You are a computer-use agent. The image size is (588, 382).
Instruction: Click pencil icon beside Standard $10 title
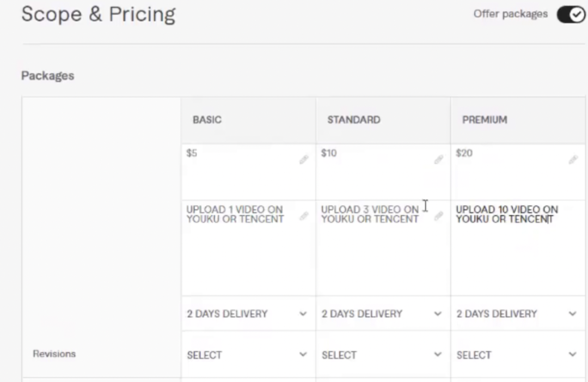tap(438, 160)
